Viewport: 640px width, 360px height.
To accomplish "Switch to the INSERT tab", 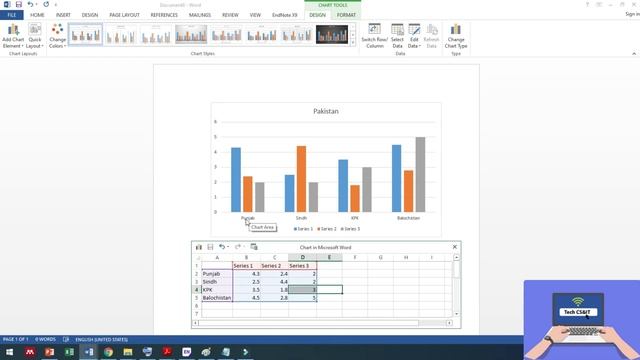I will [x=63, y=15].
